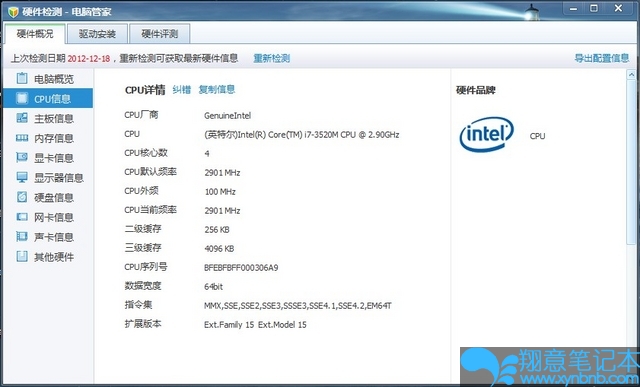
Task: Click the date 2012-12-18
Action: [x=89, y=58]
